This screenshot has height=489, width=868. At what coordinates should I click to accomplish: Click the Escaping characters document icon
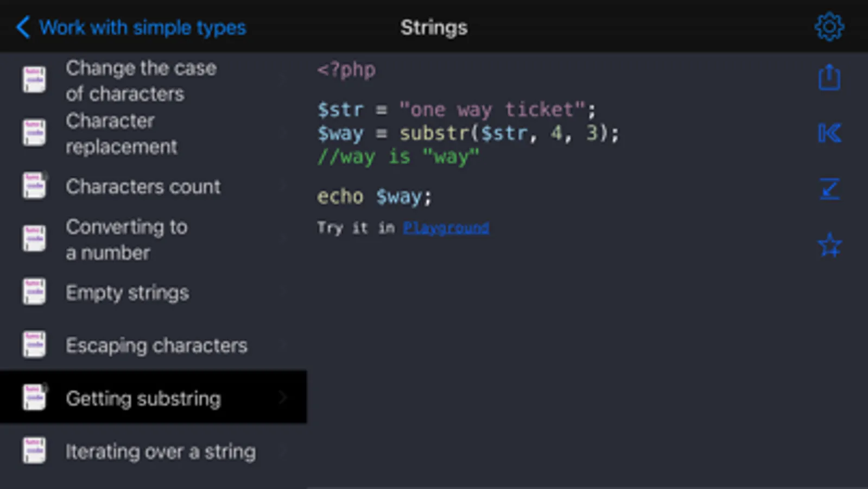coord(34,344)
